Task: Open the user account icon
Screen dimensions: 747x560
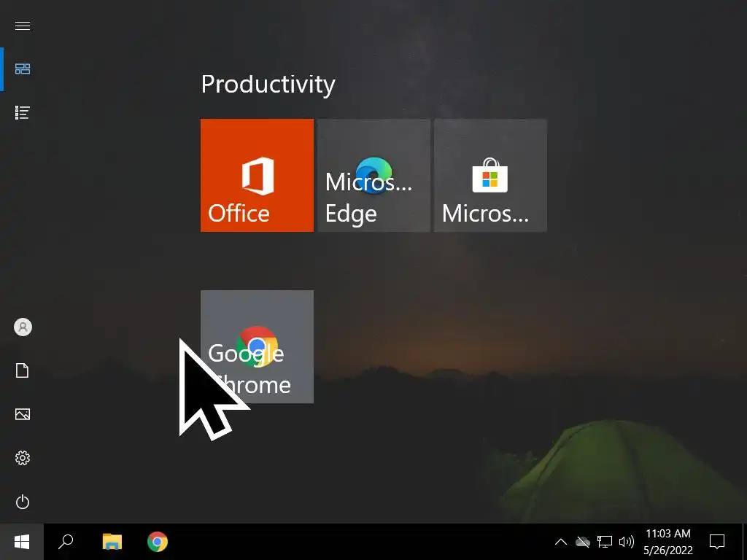Action: [x=23, y=327]
